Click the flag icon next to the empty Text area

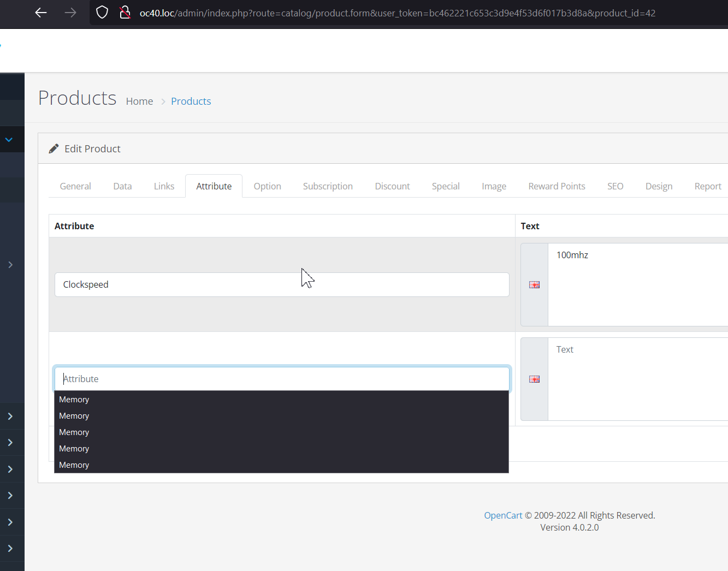pos(534,379)
